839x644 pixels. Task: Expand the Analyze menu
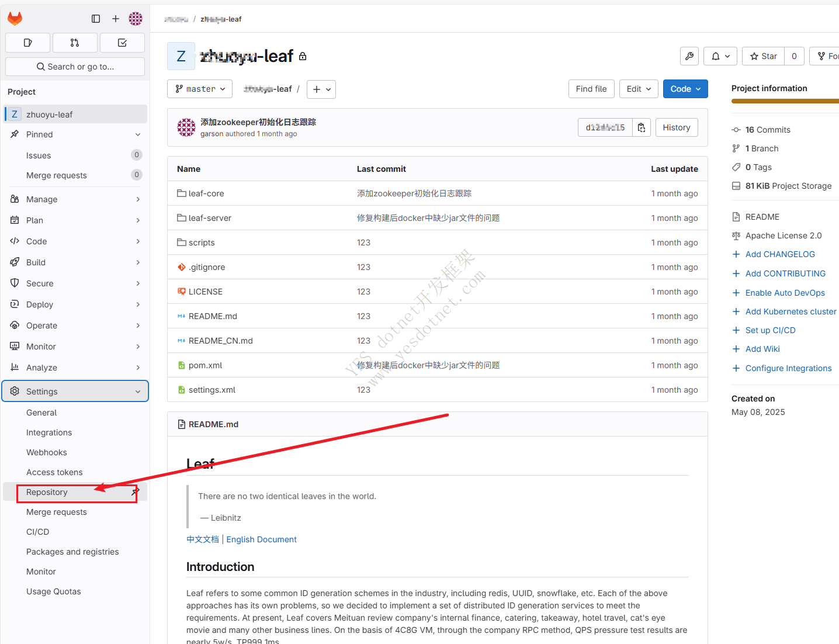pos(75,368)
